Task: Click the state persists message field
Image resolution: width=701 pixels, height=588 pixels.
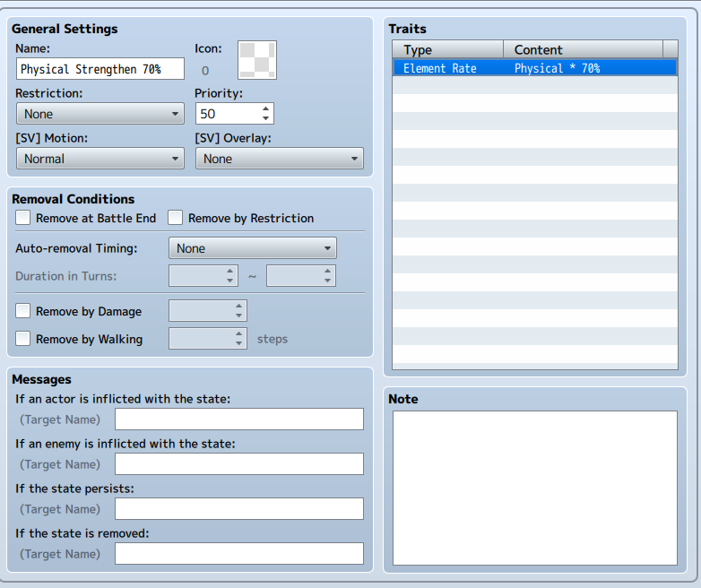Action: pyautogui.click(x=239, y=508)
